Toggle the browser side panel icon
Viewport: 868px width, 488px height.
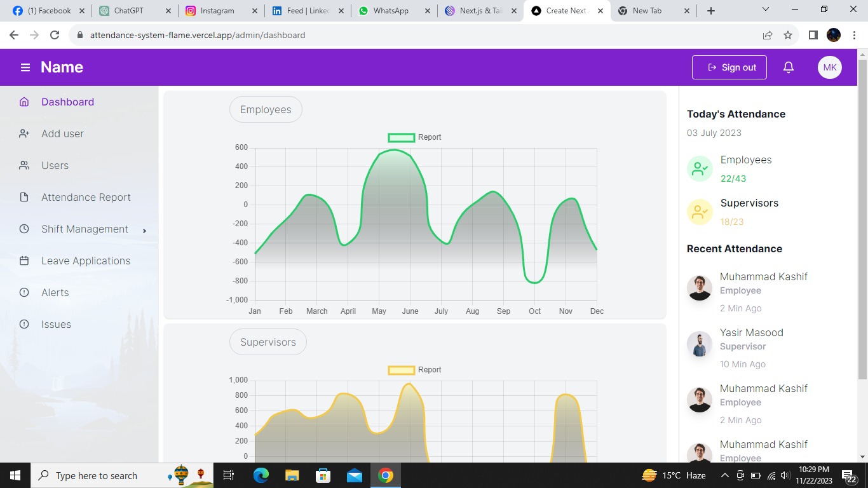[813, 35]
